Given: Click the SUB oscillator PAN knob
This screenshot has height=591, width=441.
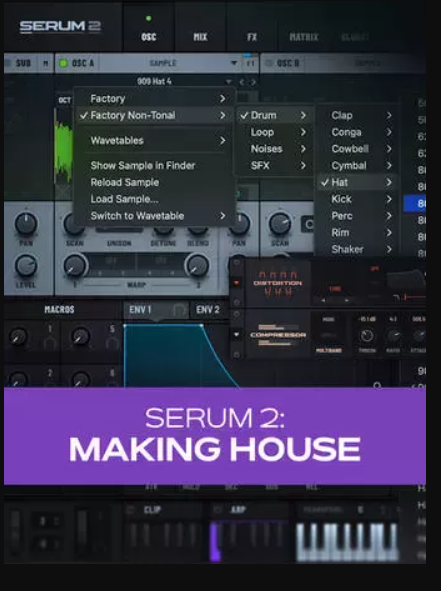Looking at the screenshot, I should (26, 224).
